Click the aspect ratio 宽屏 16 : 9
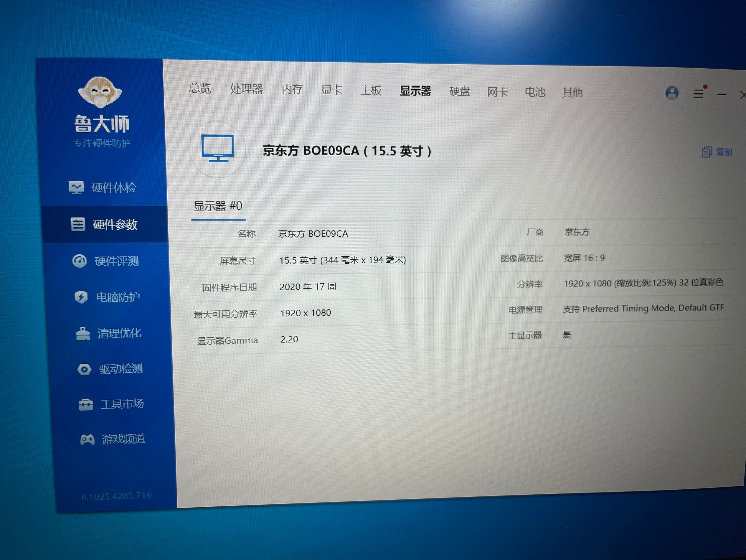Screen dimensions: 746x560 coord(584,258)
